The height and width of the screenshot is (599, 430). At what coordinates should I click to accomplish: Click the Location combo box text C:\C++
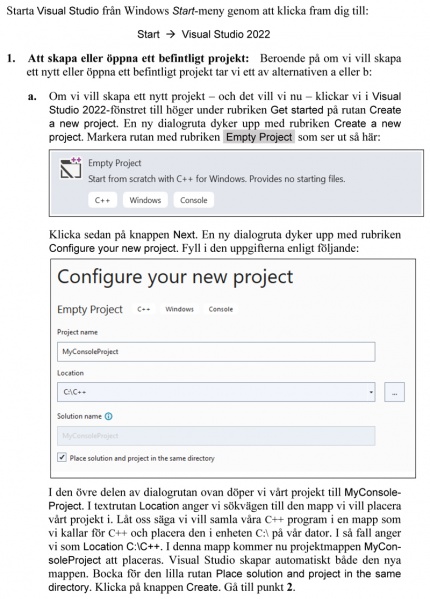tap(74, 392)
